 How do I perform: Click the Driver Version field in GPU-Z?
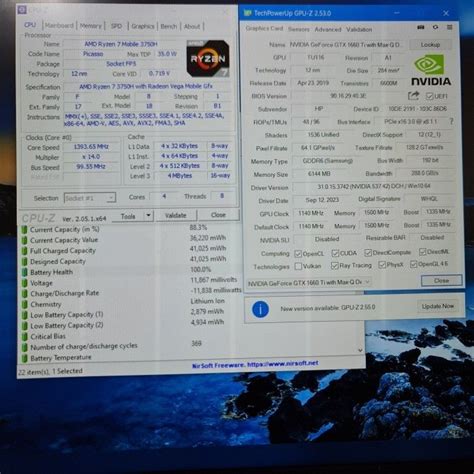[x=374, y=186]
